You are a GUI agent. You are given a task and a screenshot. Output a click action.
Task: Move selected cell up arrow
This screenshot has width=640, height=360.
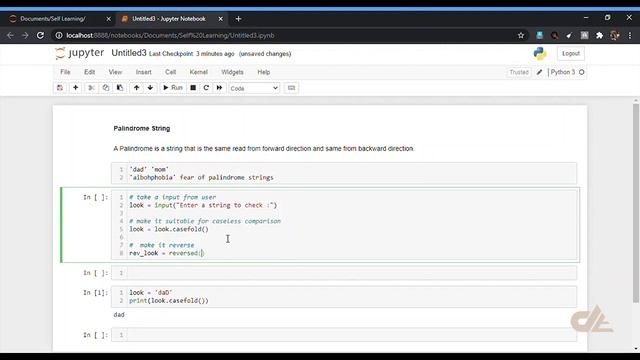pyautogui.click(x=136, y=88)
